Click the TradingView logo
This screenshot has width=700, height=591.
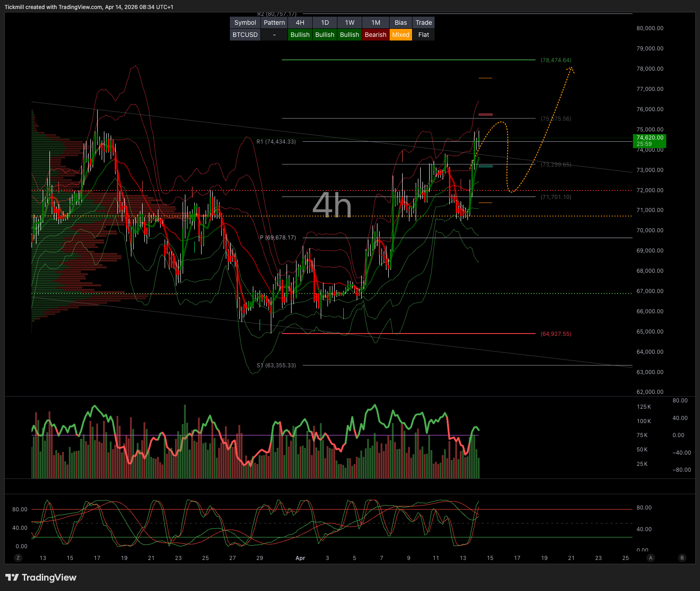41,577
